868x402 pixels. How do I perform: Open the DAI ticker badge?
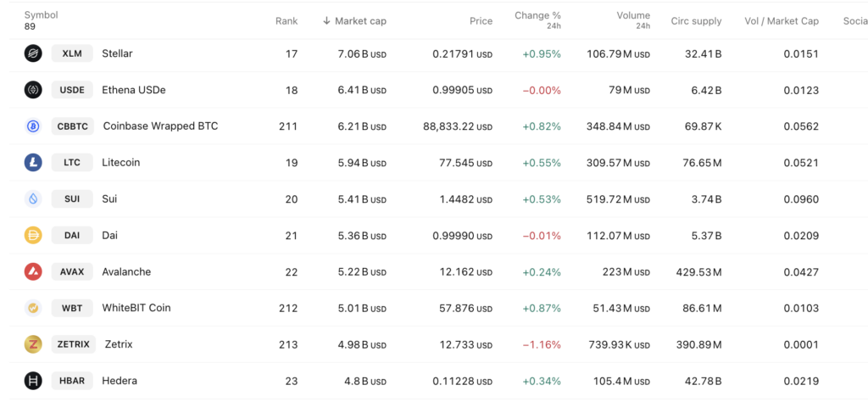(x=72, y=235)
